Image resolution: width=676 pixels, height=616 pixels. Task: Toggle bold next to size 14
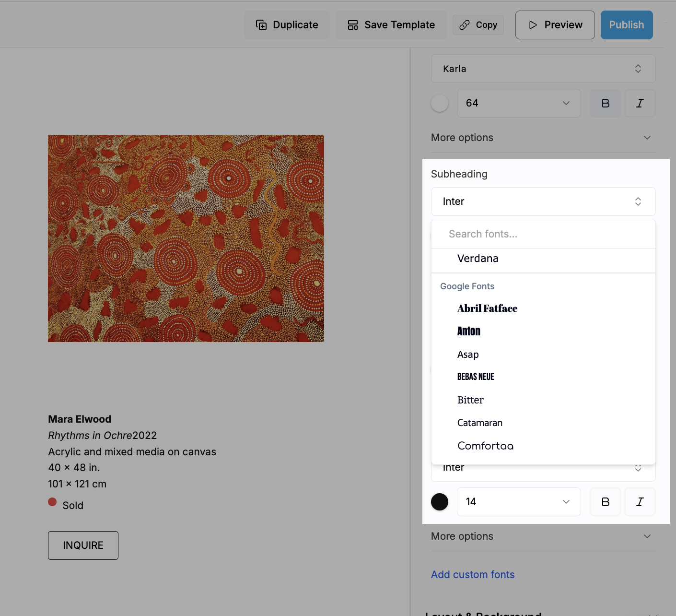tap(605, 502)
